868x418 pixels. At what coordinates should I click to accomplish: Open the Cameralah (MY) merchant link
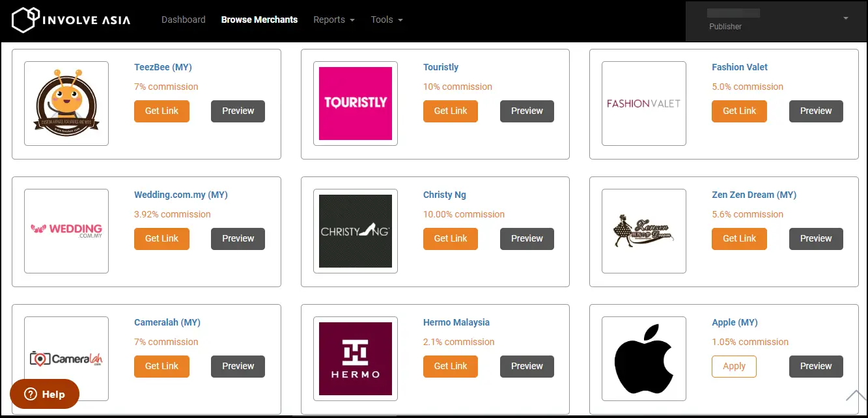click(167, 322)
